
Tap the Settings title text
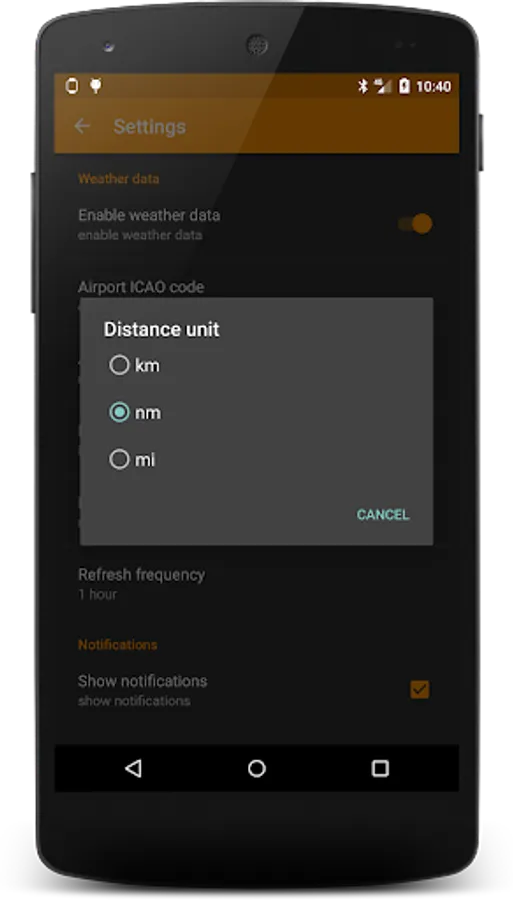[x=149, y=126]
